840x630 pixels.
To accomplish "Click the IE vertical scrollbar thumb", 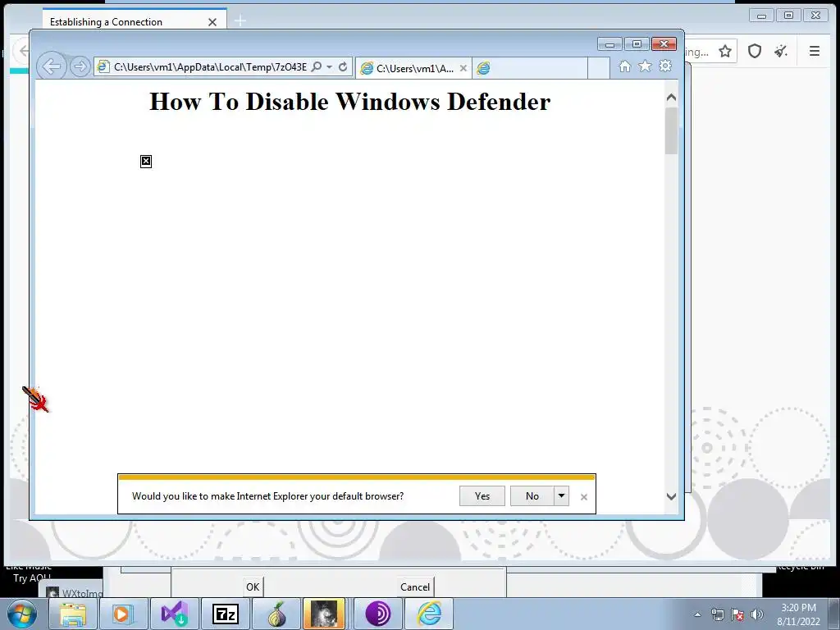I will coord(671,130).
